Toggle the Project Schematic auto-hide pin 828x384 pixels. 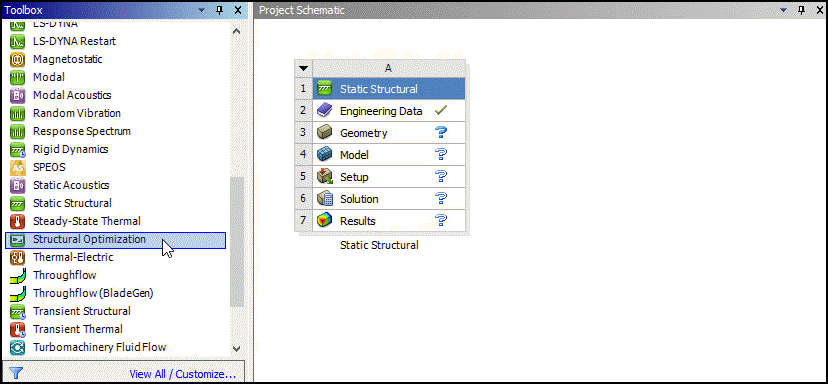point(802,10)
